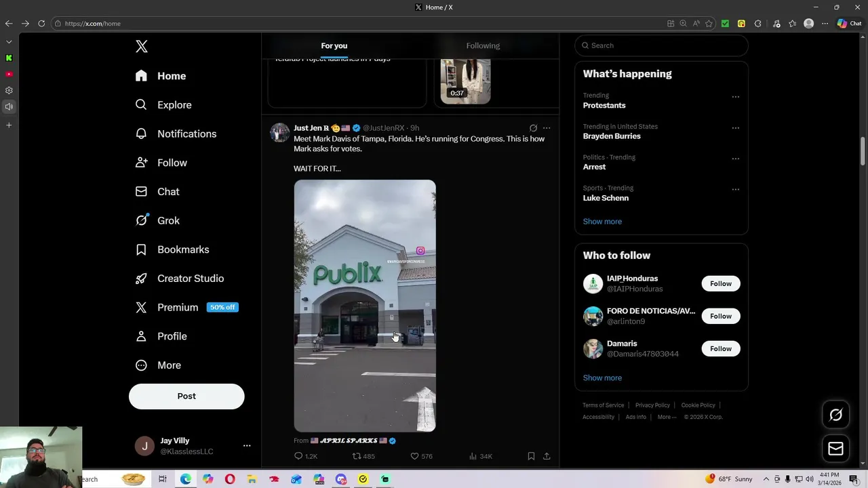Open the Home feed from the sidebar

point(161,76)
